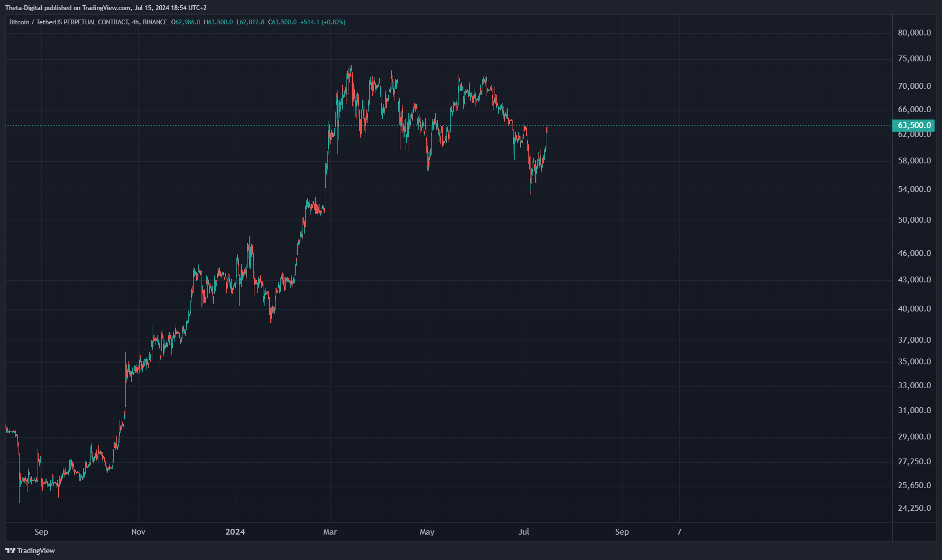The height and width of the screenshot is (560, 942).
Task: Click the 70,000.0 price axis label
Action: point(914,86)
